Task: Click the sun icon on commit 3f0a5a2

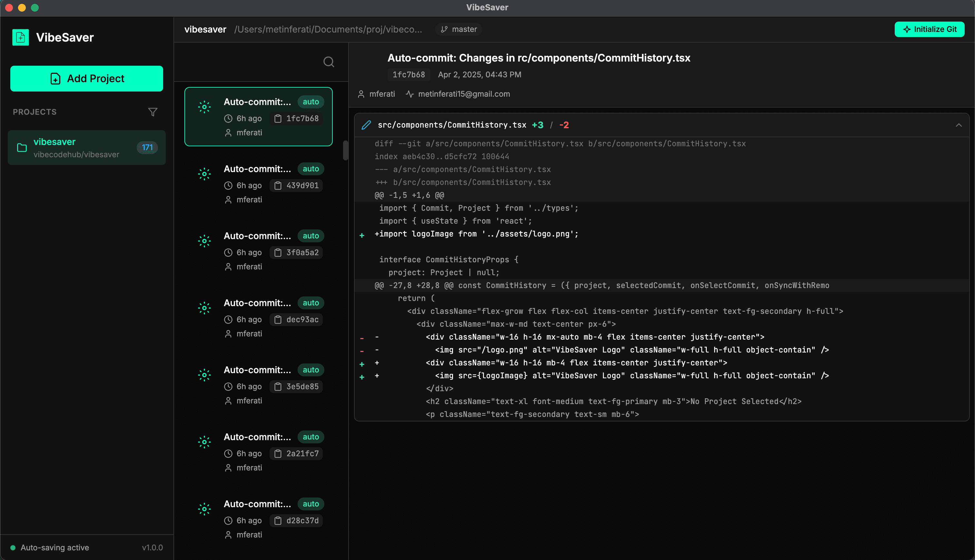Action: [x=204, y=241]
